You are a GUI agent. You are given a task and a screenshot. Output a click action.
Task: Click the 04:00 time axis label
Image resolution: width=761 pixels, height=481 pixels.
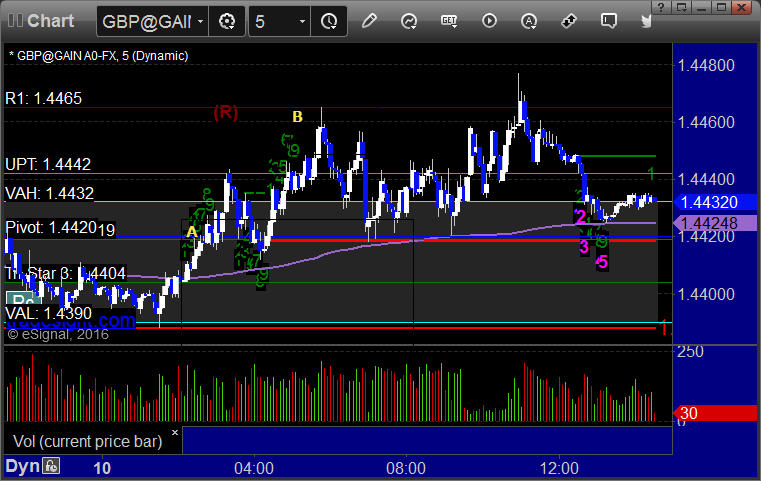254,468
